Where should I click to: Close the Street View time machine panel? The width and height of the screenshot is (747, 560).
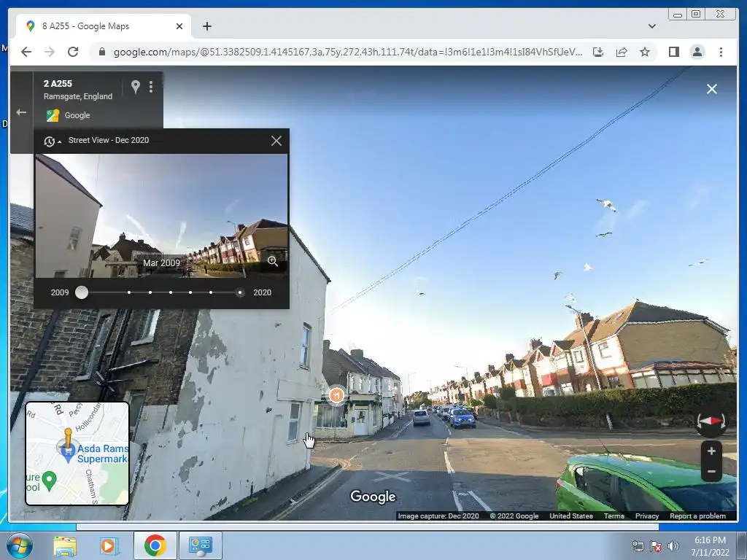[x=276, y=141]
